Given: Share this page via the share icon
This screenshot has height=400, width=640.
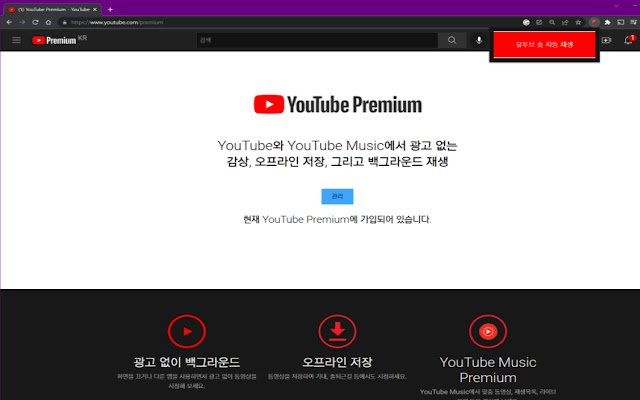Looking at the screenshot, I should [565, 22].
